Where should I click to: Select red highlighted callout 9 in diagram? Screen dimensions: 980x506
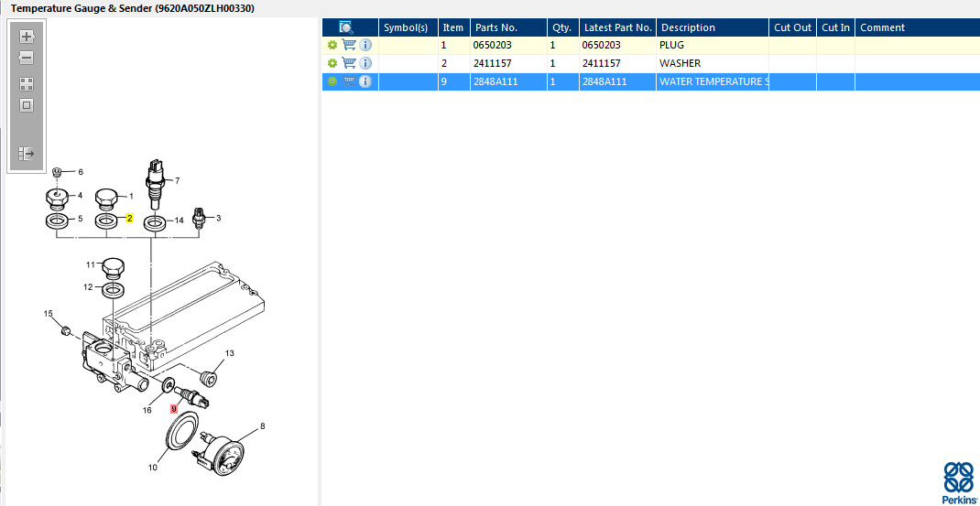click(174, 408)
